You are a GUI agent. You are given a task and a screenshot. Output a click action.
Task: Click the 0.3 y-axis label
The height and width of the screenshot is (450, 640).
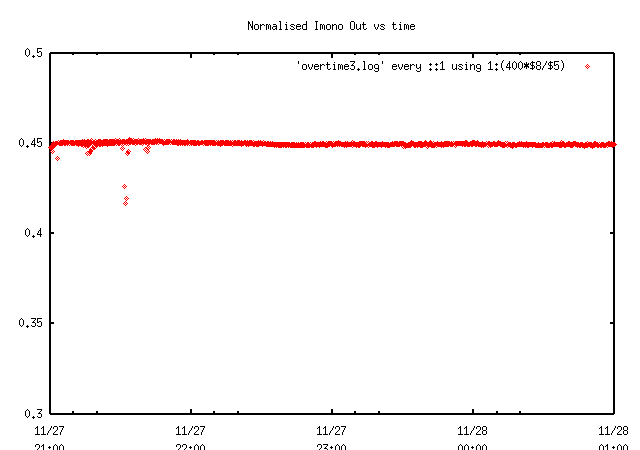[33, 413]
